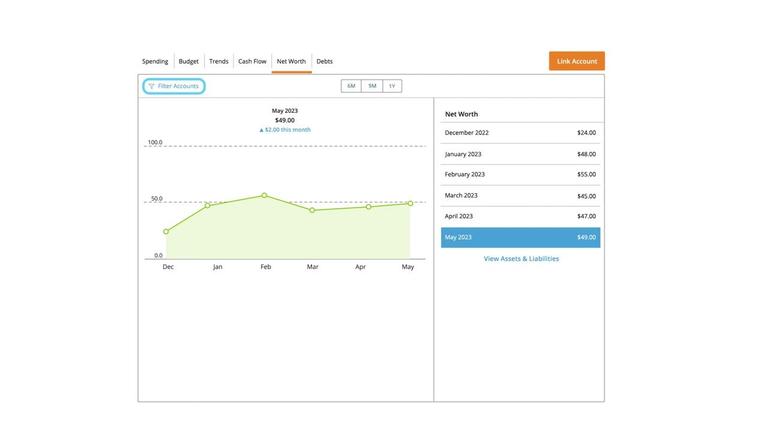Select the February 2023 row
This screenshot has height=432, width=768.
pos(520,174)
